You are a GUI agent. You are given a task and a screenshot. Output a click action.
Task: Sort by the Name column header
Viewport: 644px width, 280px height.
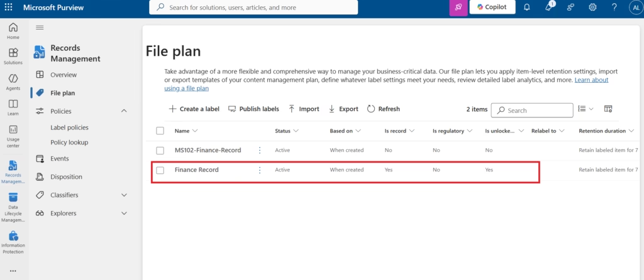(x=186, y=131)
